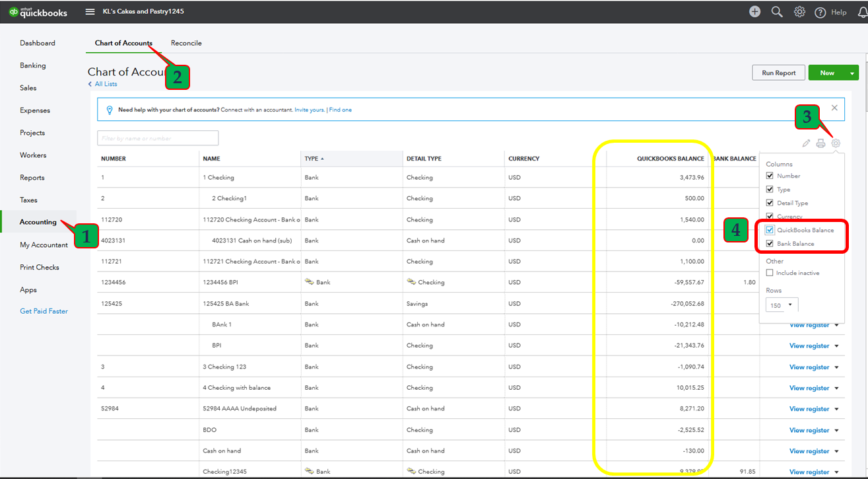Follow the All Lists link
868x479 pixels.
[x=105, y=84]
